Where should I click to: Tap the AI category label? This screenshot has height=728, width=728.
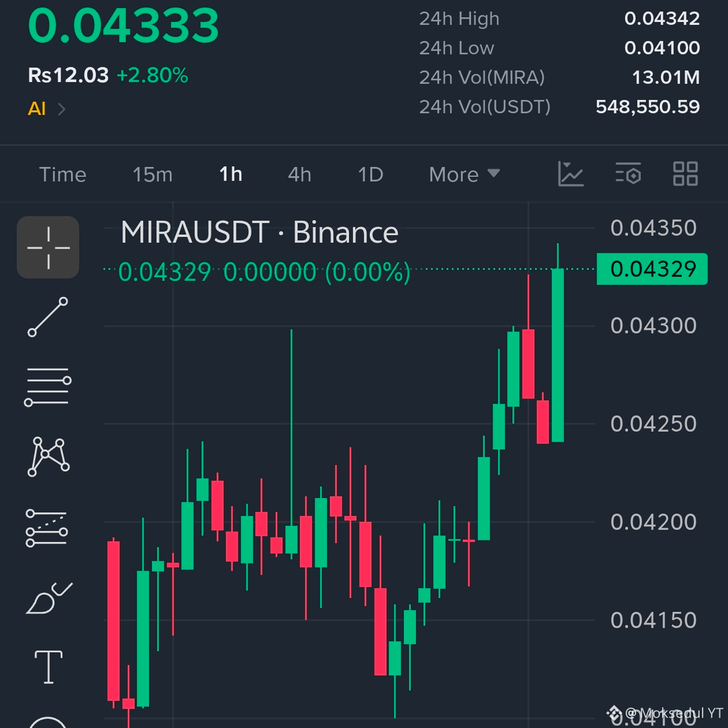(37, 109)
